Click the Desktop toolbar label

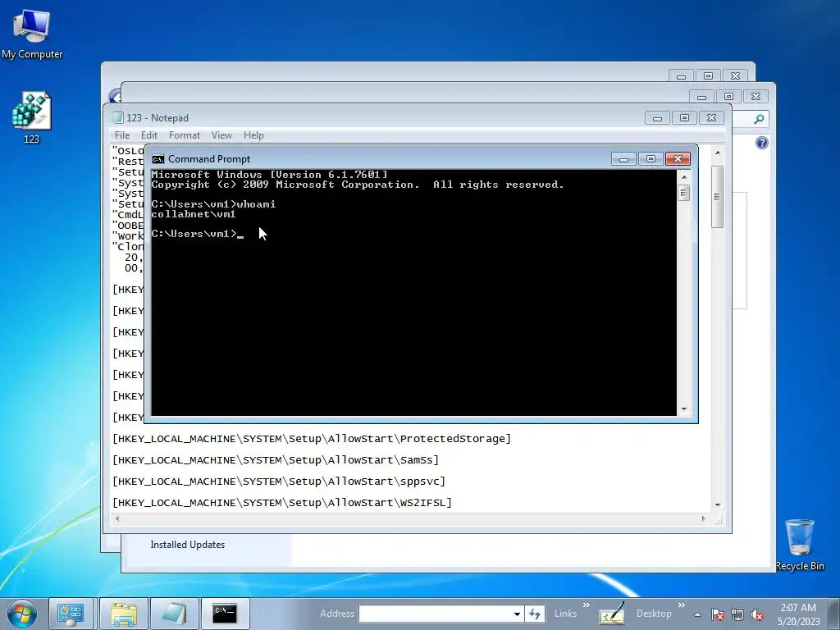(x=654, y=614)
